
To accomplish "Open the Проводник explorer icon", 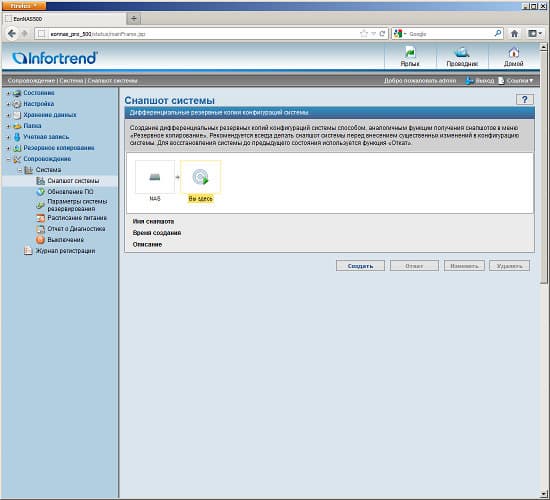I will tap(462, 53).
